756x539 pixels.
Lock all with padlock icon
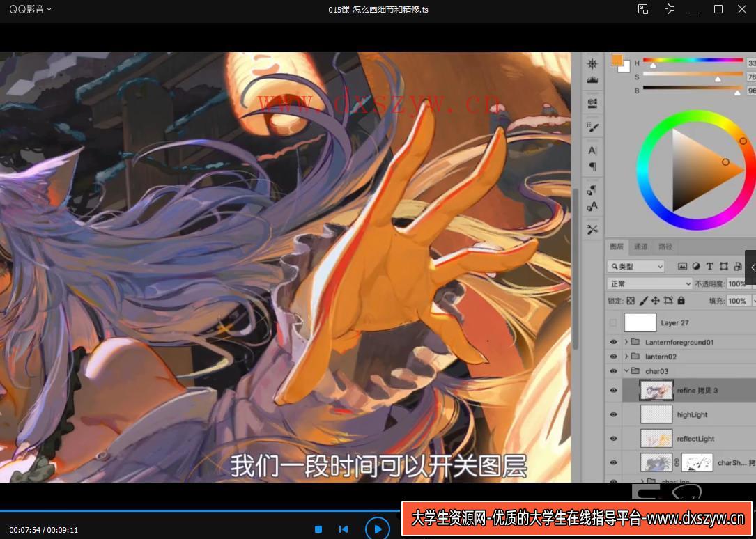coord(681,301)
